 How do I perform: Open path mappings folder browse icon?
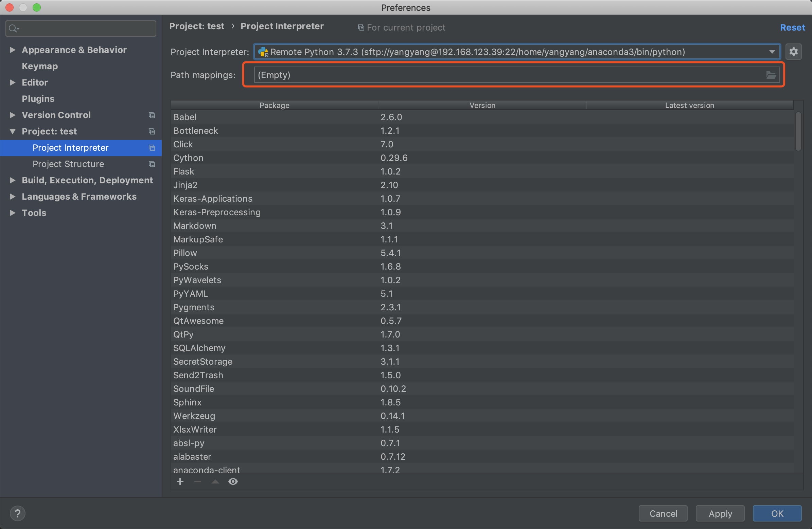(x=771, y=75)
